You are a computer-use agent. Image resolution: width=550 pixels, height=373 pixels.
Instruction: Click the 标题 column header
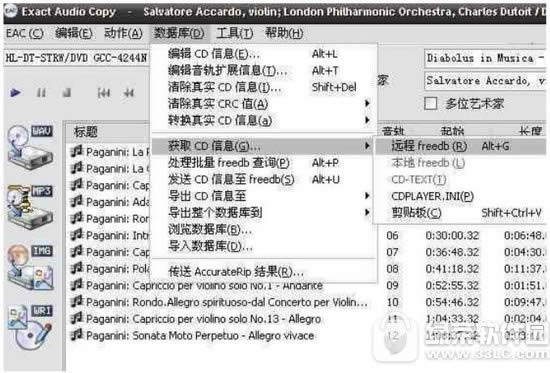tap(86, 132)
